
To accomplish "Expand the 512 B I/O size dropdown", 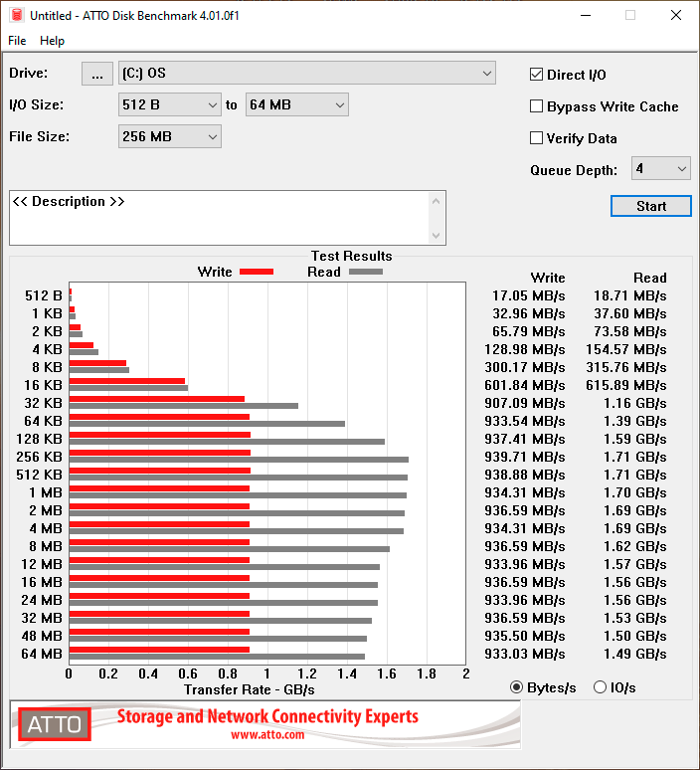I will [x=170, y=104].
